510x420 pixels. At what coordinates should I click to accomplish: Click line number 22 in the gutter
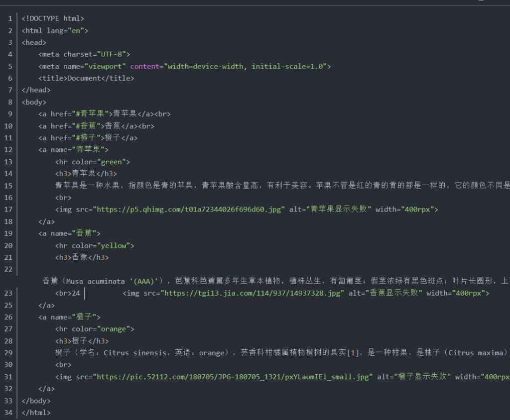(x=8, y=269)
